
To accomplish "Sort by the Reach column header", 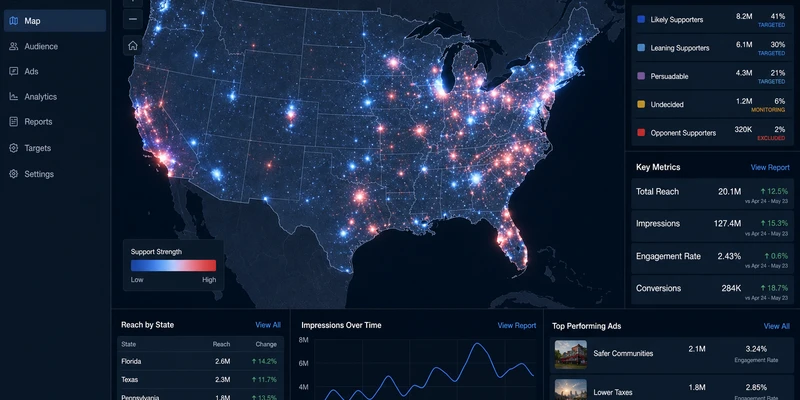I will (221, 344).
